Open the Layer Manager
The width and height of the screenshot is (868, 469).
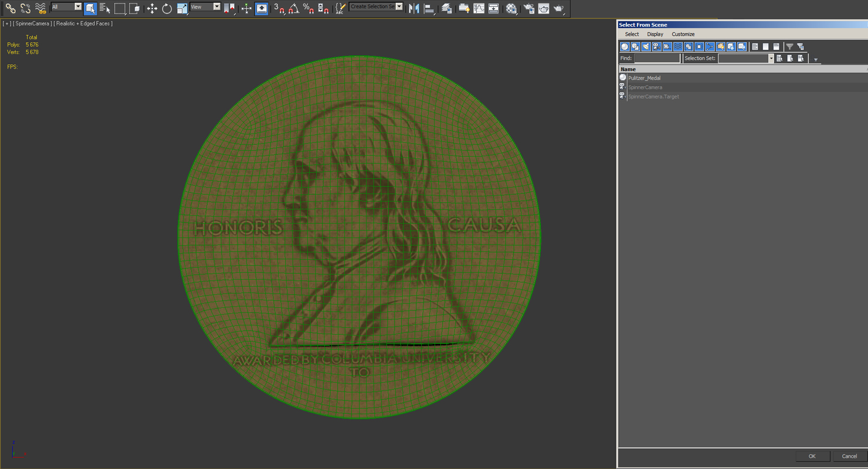[x=446, y=8]
